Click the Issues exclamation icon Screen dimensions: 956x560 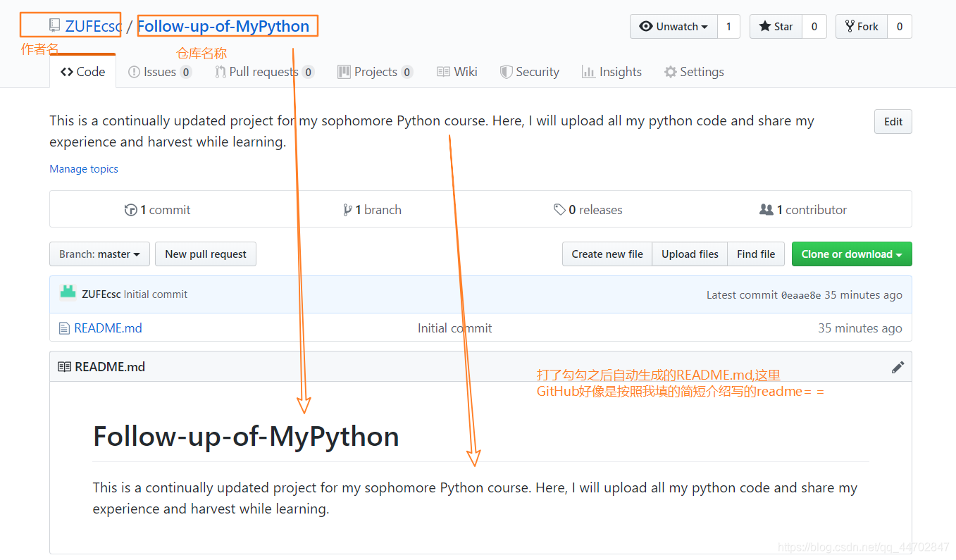[134, 72]
